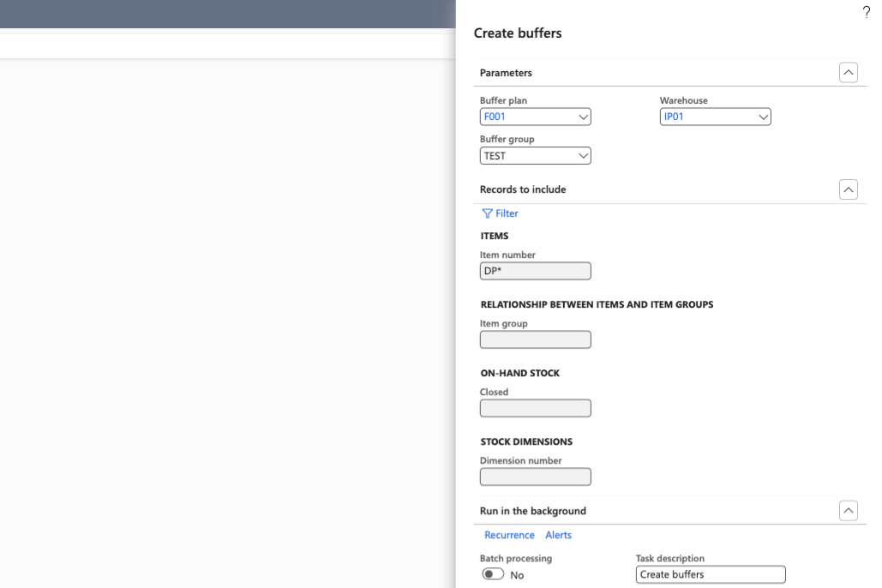882x588 pixels.
Task: Click the Task description text box
Action: 710,574
